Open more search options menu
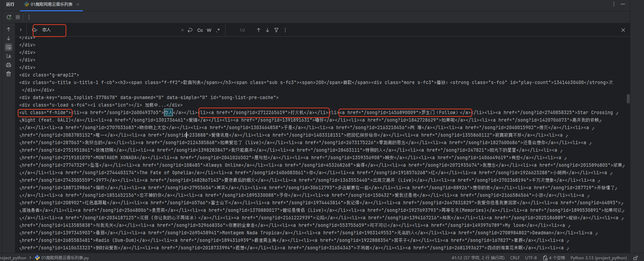This screenshot has width=644, height=261. point(285,30)
